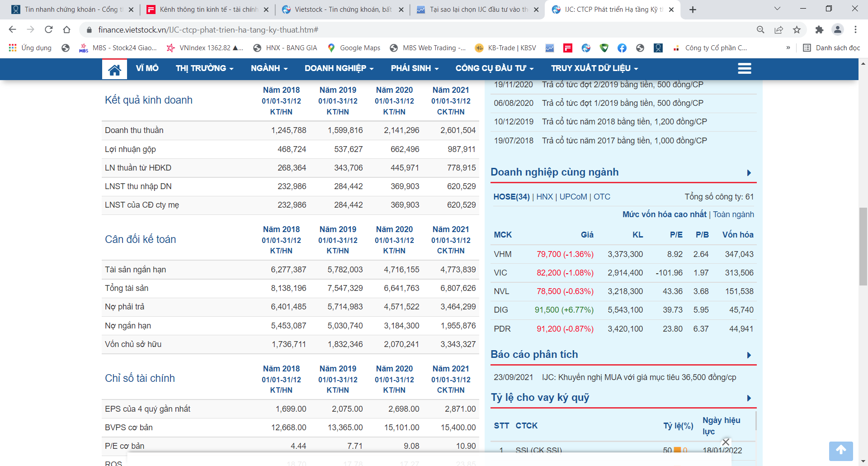Image resolution: width=868 pixels, height=466 pixels.
Task: Open VNIndex 1362.82 bookmark
Action: (205, 48)
